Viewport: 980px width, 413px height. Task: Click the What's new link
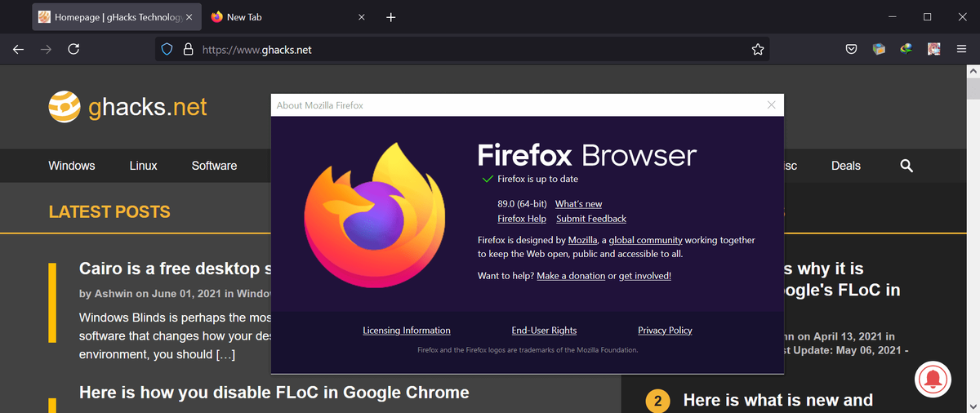tap(578, 204)
